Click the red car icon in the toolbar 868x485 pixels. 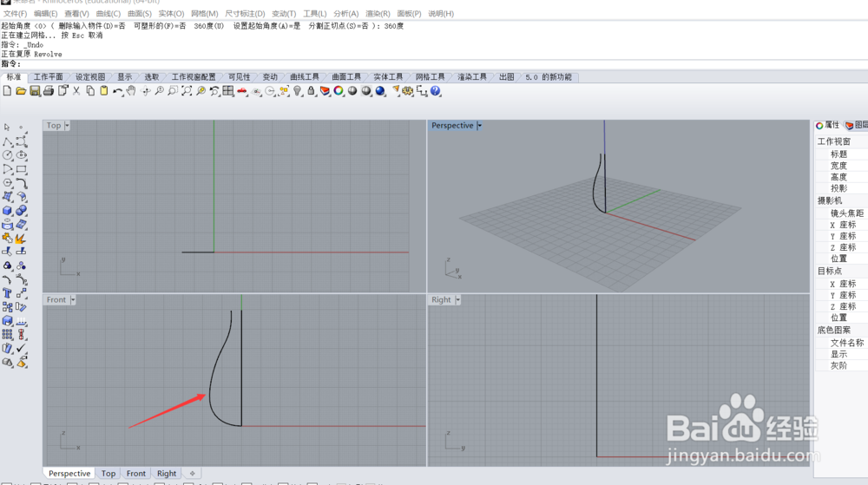pyautogui.click(x=242, y=91)
